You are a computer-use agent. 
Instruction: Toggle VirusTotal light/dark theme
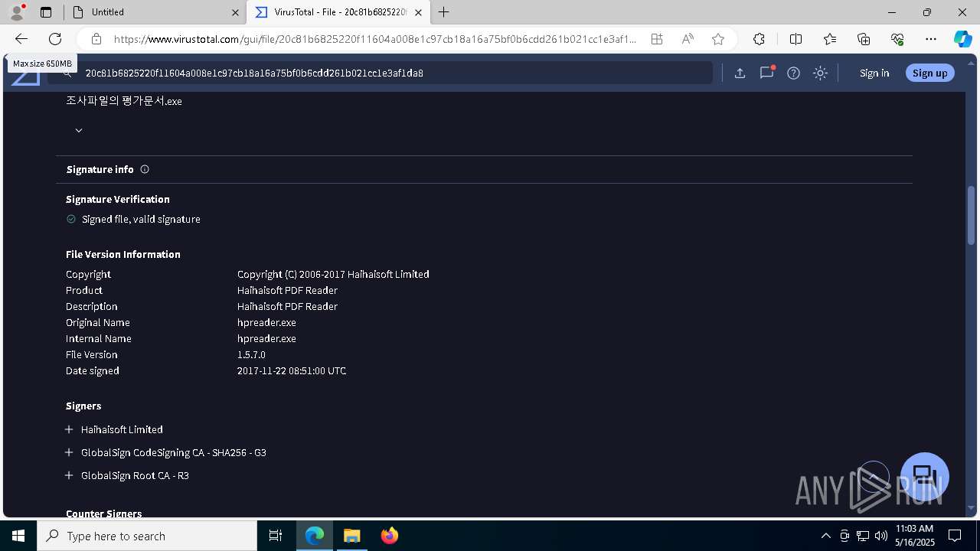(x=820, y=73)
